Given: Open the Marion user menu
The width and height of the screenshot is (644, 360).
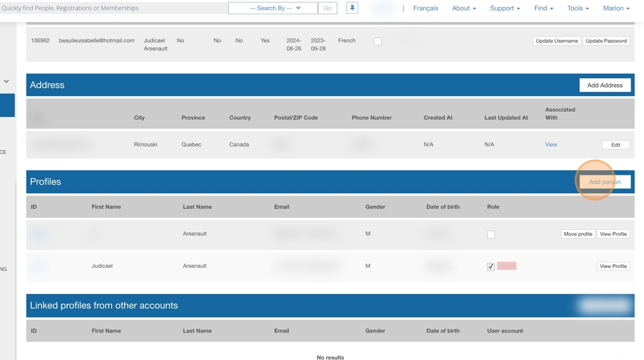Looking at the screenshot, I should (616, 8).
